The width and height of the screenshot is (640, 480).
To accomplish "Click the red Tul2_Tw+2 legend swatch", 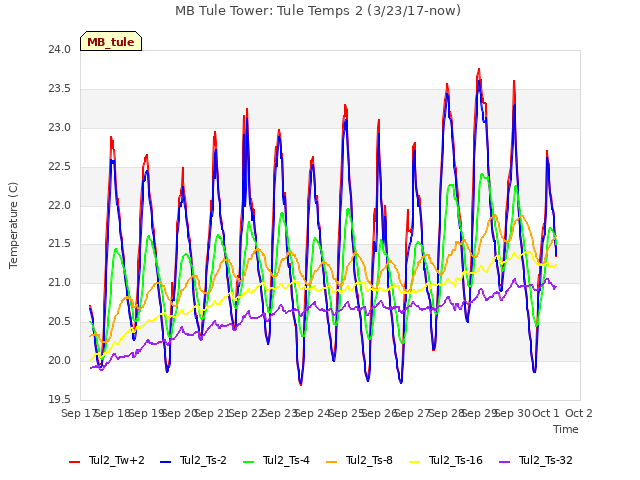I will (74, 462).
